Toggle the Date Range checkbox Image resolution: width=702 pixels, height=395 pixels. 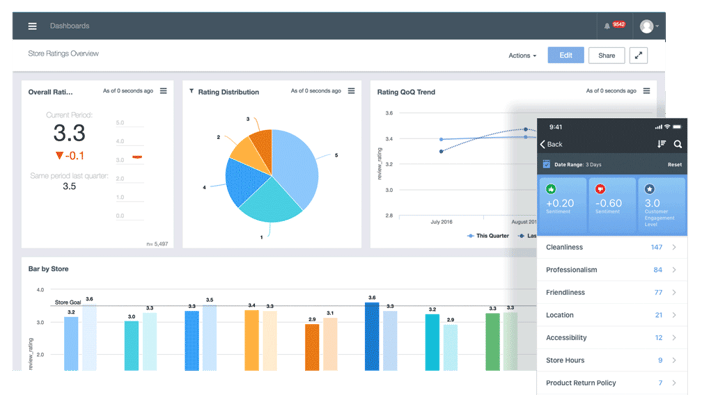[x=546, y=164]
